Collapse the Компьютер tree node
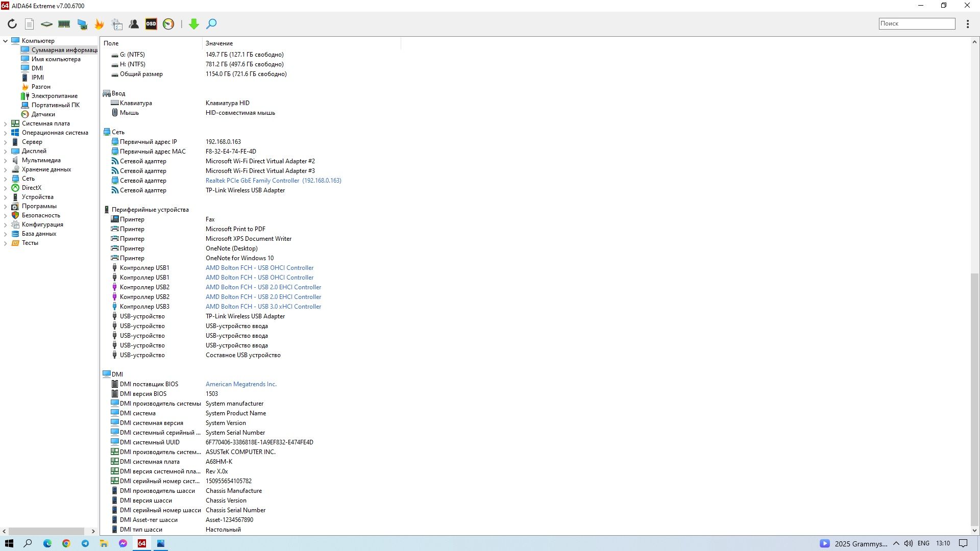 [5, 41]
